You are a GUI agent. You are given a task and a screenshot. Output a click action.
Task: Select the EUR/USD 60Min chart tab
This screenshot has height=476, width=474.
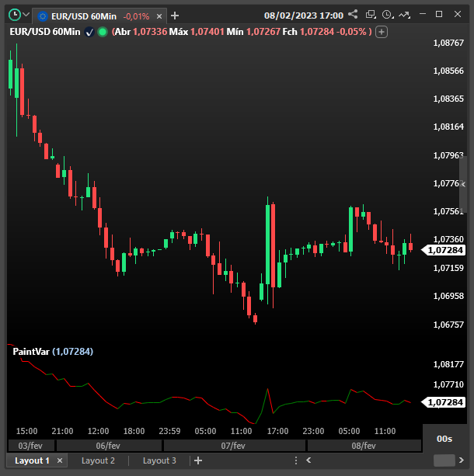82,16
